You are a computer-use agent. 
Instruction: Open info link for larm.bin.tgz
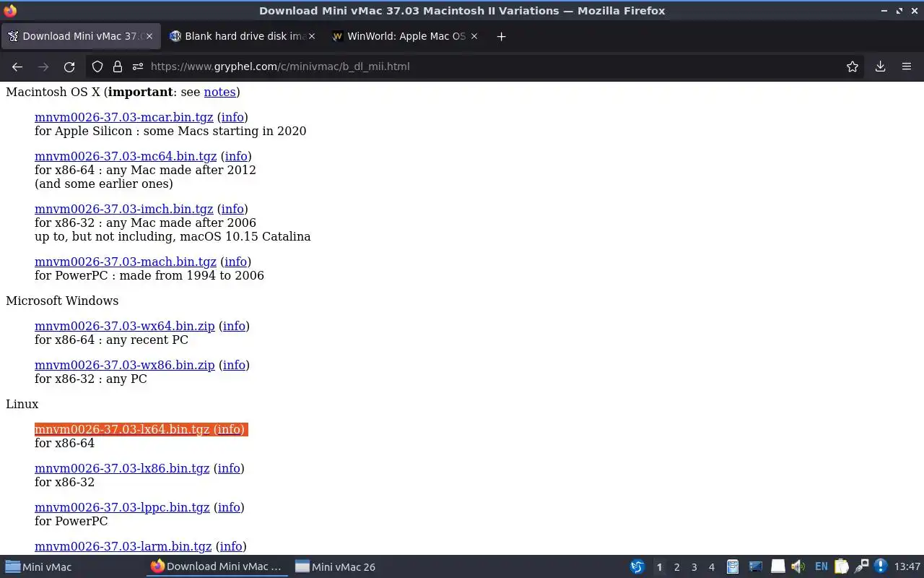click(x=231, y=546)
